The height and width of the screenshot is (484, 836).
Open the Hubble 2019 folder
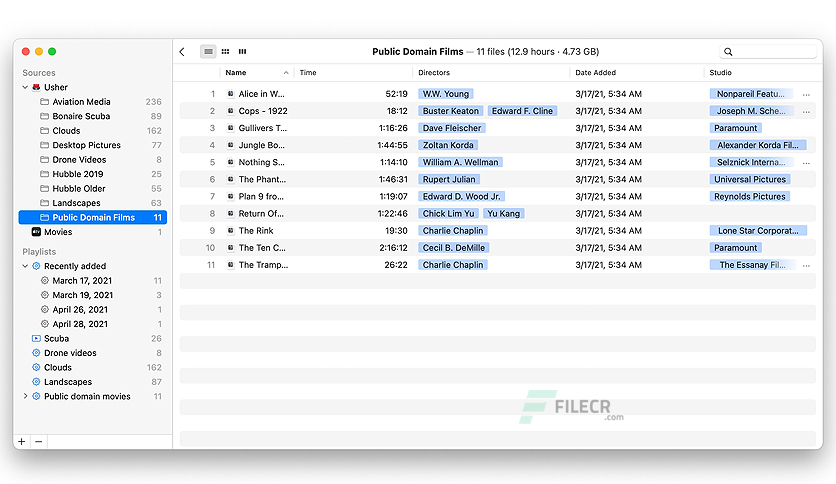pyautogui.click(x=93, y=174)
